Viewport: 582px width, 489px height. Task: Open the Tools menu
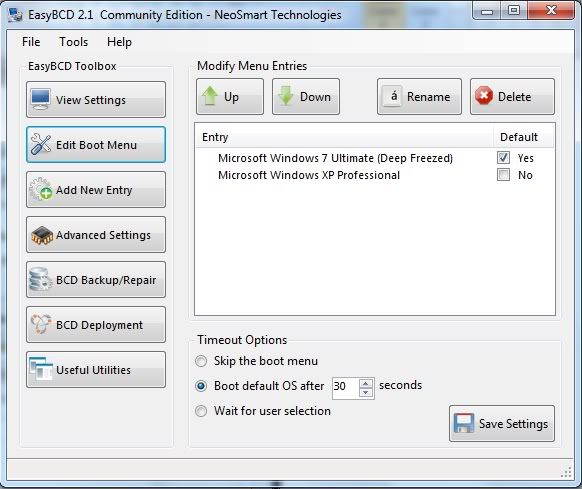(73, 42)
